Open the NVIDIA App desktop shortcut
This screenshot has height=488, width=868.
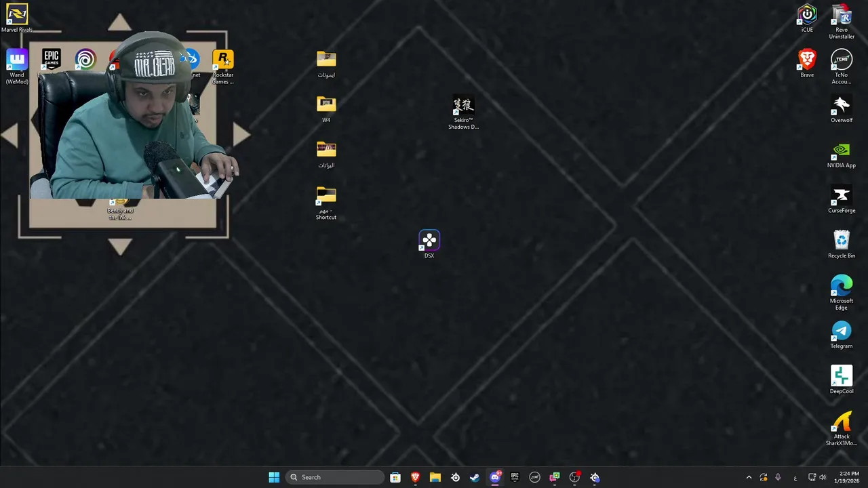click(842, 155)
